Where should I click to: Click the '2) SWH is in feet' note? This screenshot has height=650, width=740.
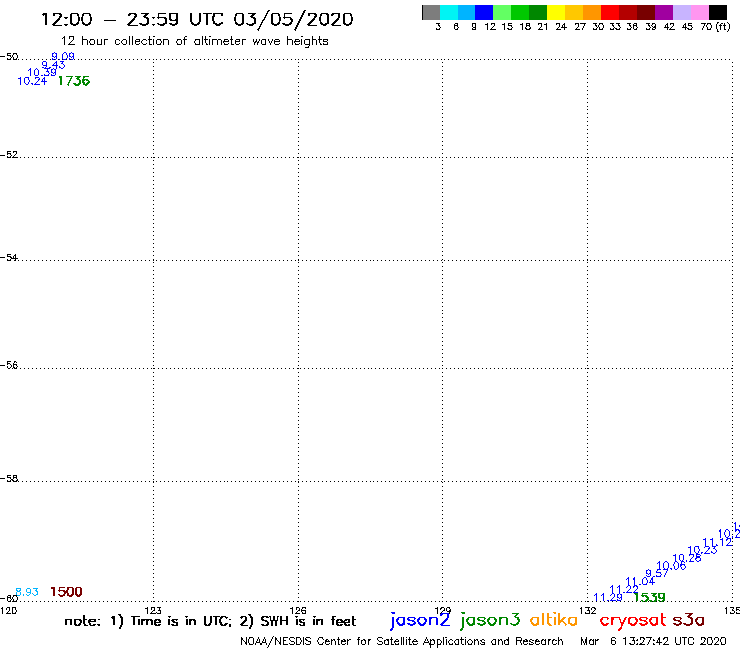pyautogui.click(x=298, y=621)
